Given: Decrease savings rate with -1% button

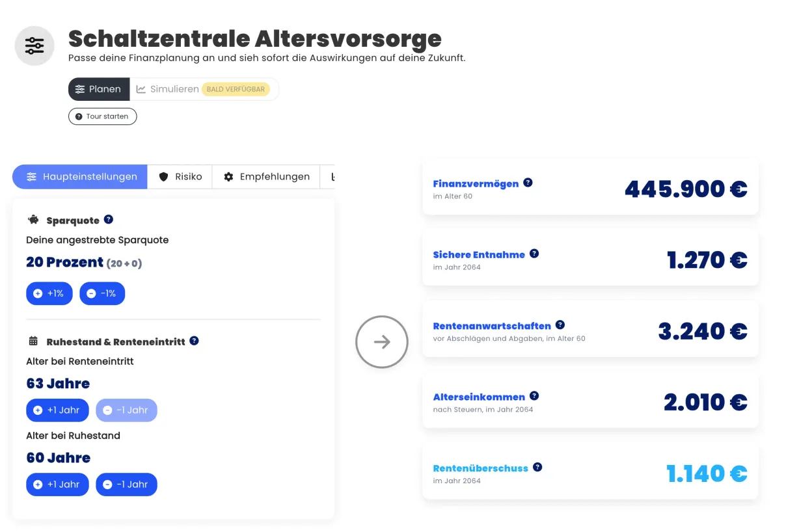Looking at the screenshot, I should [102, 293].
